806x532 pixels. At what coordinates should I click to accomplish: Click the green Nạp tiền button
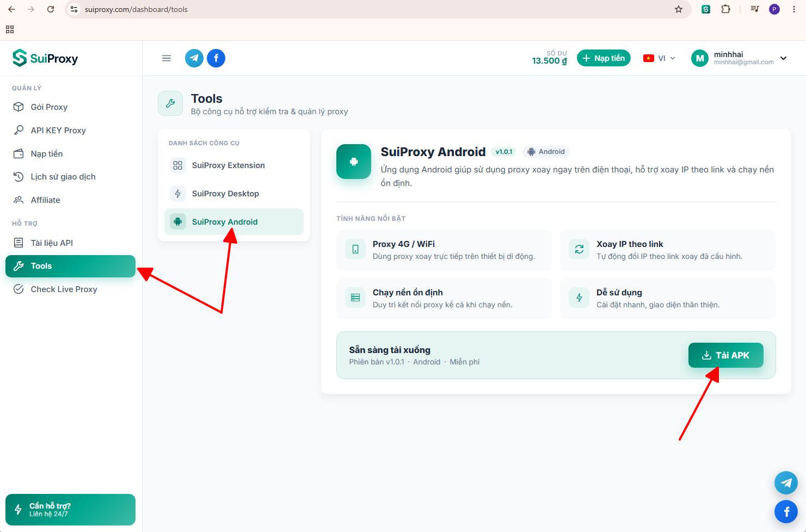(604, 58)
